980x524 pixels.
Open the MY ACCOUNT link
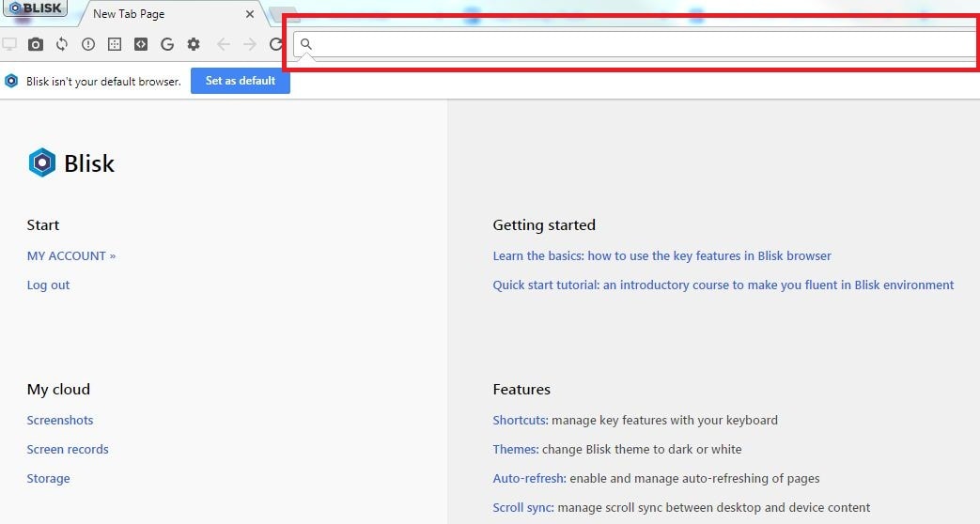click(71, 255)
